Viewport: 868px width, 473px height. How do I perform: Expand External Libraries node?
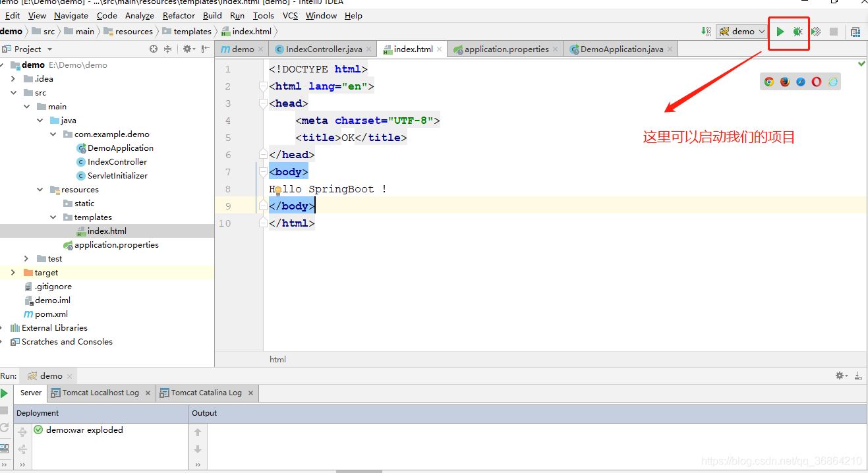coord(2,328)
